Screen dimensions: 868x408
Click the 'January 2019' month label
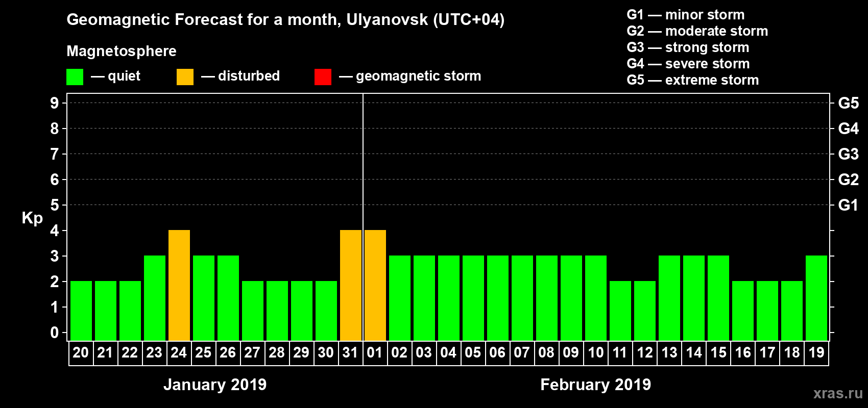[x=215, y=385]
